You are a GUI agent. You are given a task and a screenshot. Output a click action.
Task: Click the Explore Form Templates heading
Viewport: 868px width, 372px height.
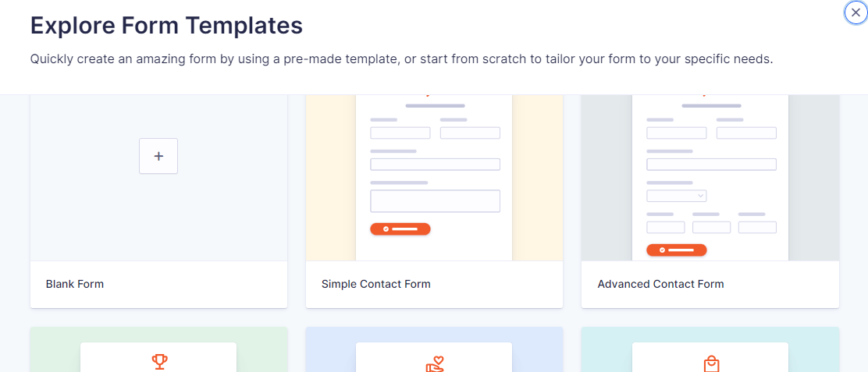pos(166,26)
